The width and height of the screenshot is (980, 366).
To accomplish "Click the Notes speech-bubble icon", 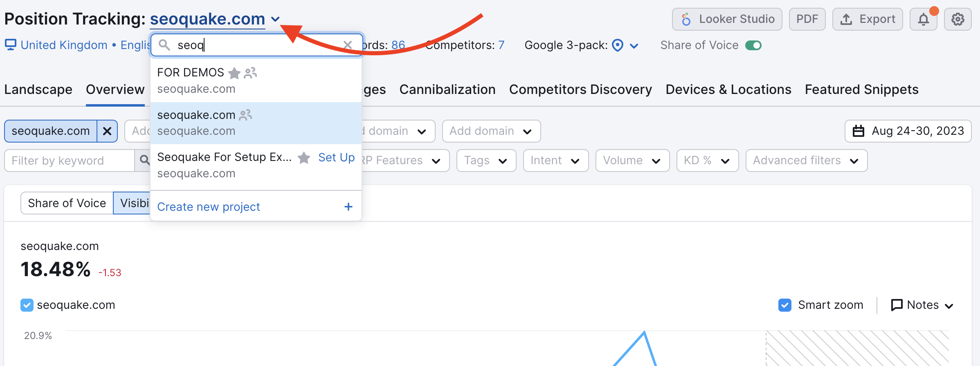I will [x=897, y=305].
